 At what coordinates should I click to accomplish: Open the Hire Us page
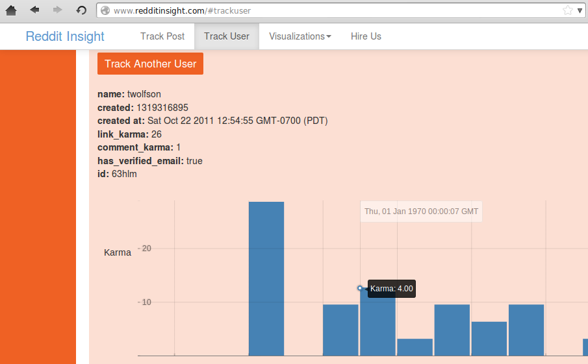(366, 36)
